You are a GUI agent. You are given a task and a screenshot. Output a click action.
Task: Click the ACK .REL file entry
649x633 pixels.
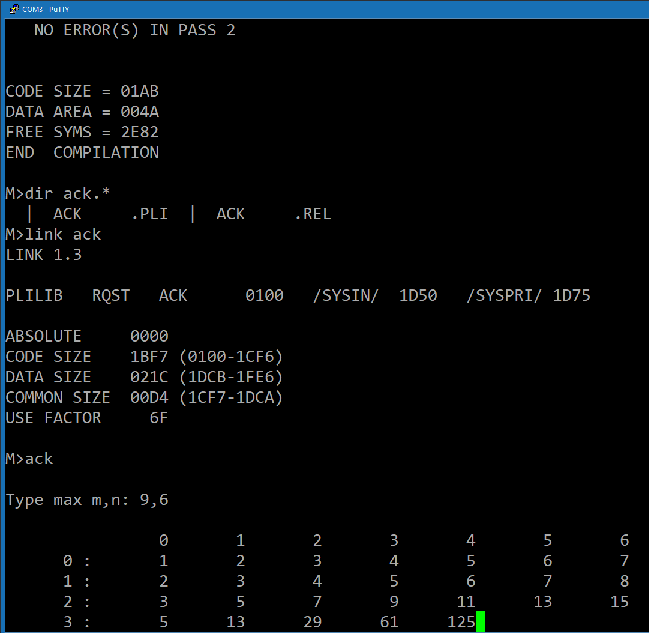click(274, 214)
